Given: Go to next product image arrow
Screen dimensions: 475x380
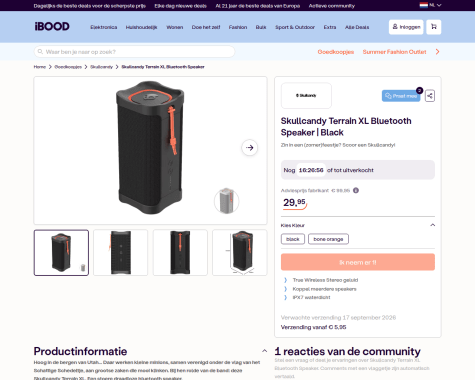Looking at the screenshot, I should click(x=249, y=148).
